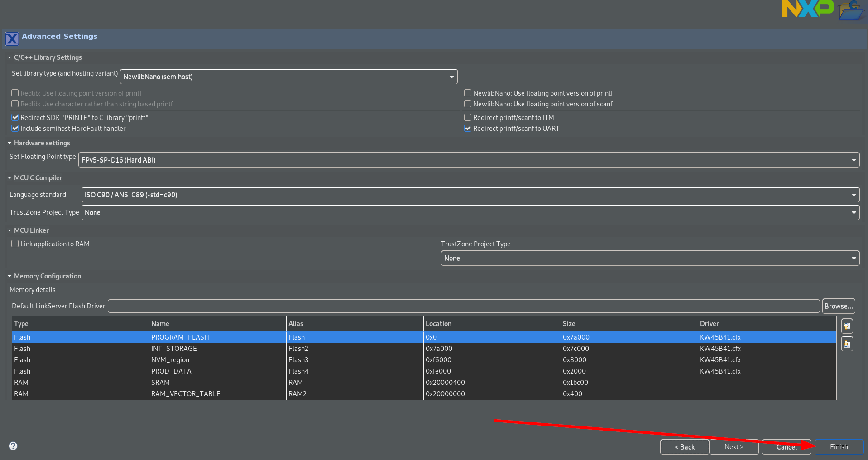868x460 pixels.
Task: Collapse the Hardware settings section
Action: point(9,143)
